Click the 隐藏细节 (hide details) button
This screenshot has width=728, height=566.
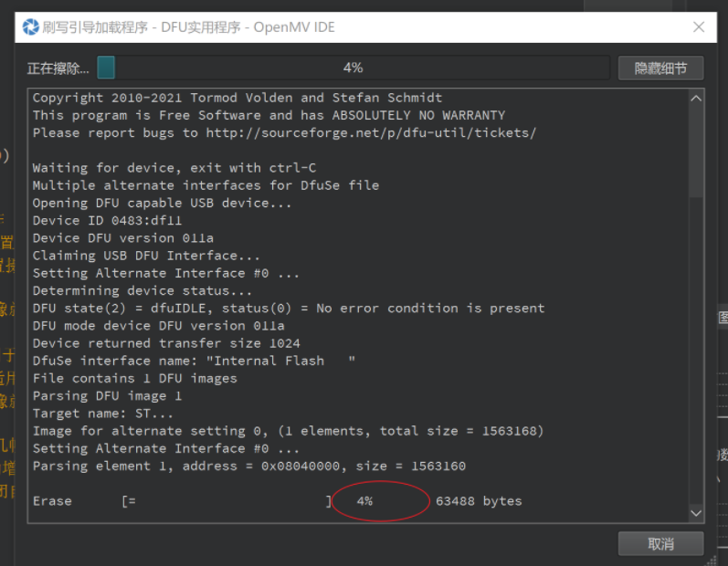click(660, 68)
